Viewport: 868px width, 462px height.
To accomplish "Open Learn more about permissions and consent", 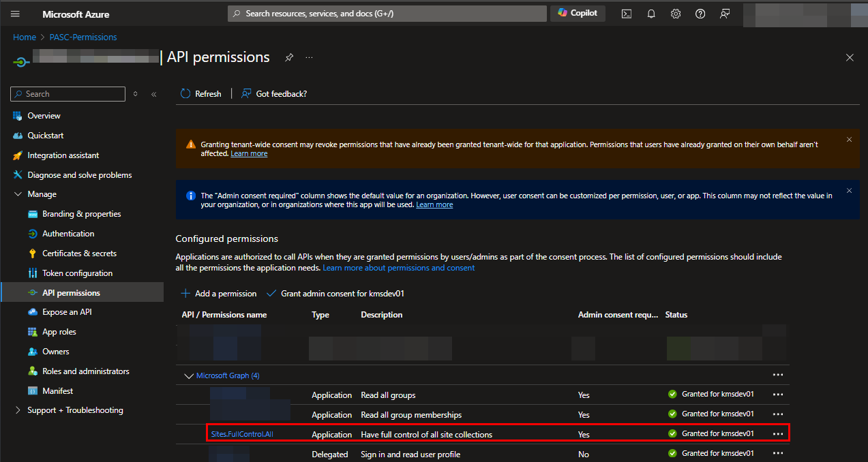I will 399,268.
